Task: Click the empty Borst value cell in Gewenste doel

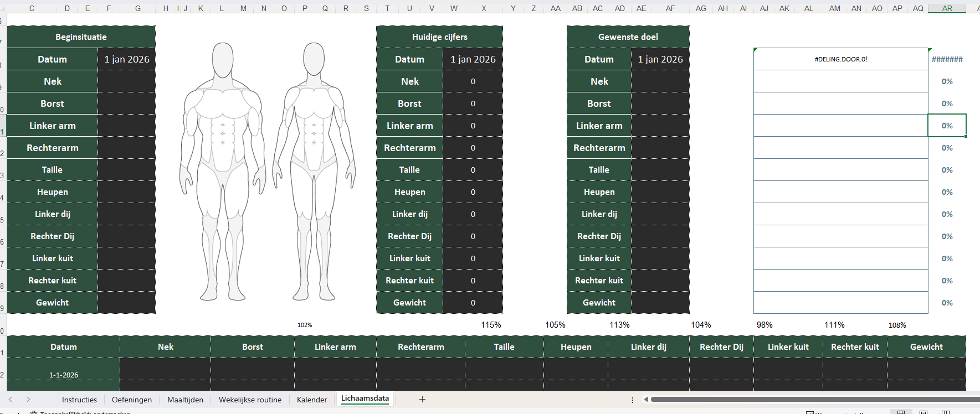Action: [660, 103]
